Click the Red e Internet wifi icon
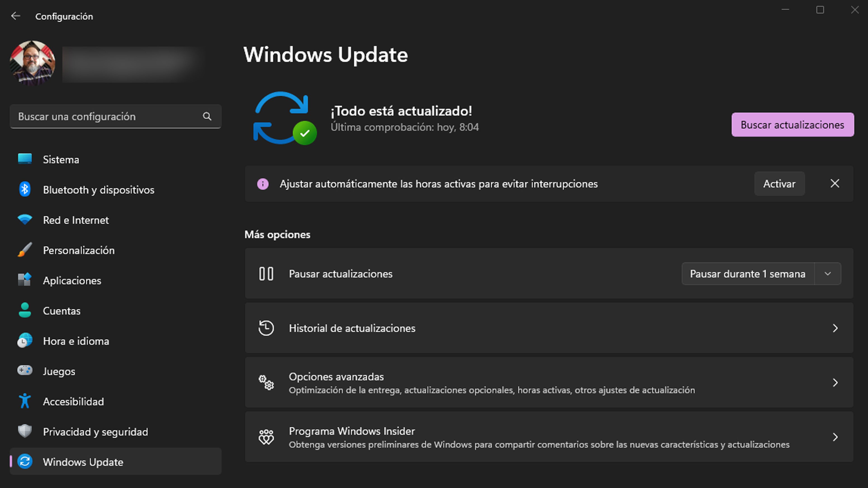Viewport: 868px width, 488px height. tap(25, 220)
